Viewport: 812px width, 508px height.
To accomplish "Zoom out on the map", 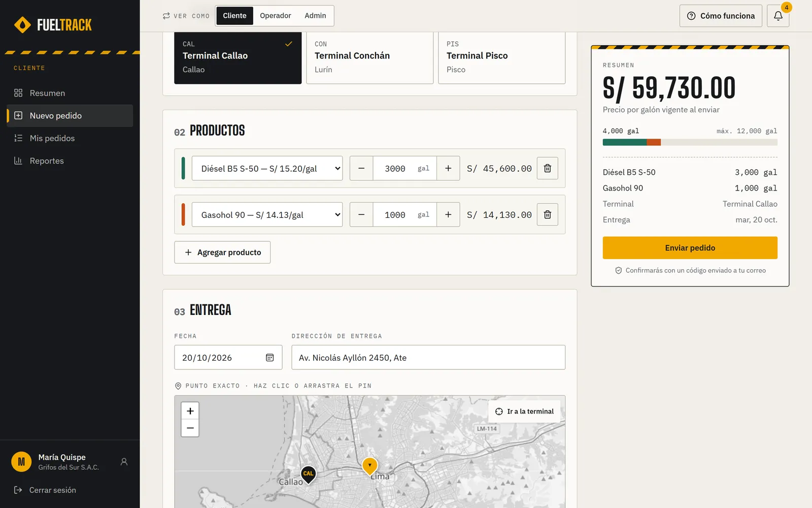I will pos(190,428).
